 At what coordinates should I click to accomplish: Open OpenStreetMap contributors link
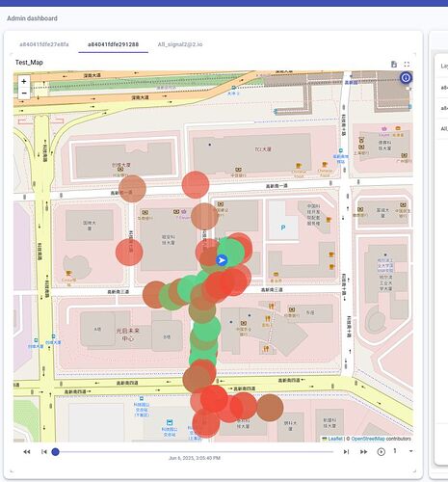pos(381,439)
